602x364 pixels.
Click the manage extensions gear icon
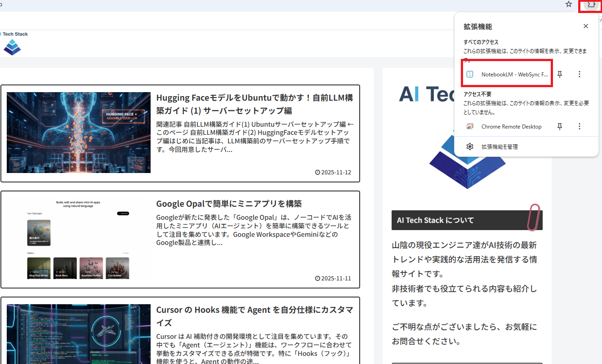coord(470,146)
